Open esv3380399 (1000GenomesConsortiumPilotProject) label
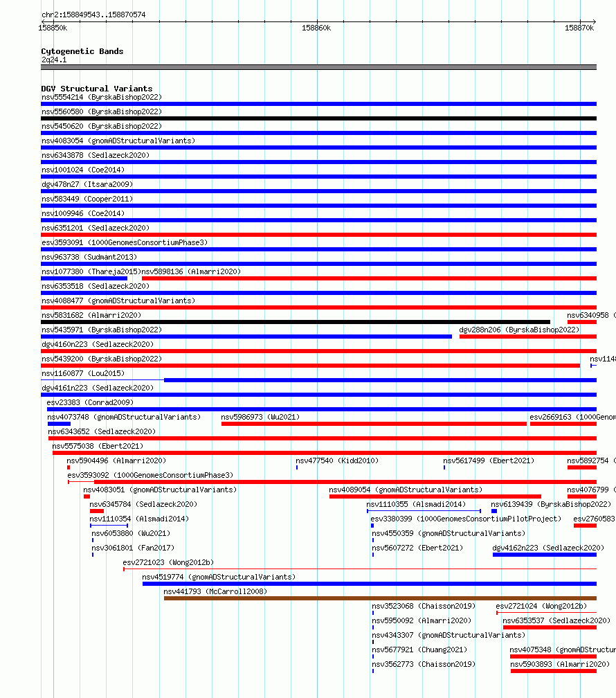 tap(466, 519)
